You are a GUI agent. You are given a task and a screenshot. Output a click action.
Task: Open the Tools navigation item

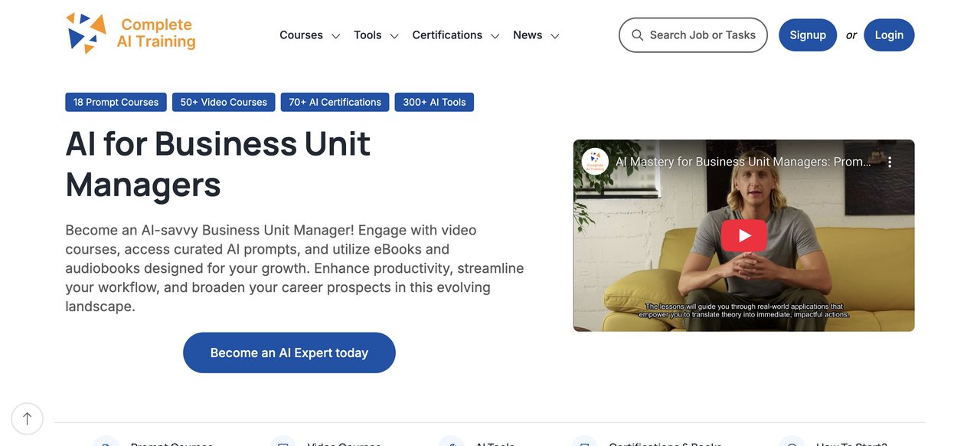pyautogui.click(x=367, y=35)
